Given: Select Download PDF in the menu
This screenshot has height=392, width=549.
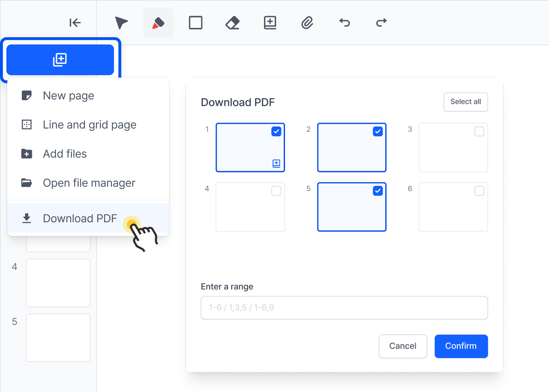Looking at the screenshot, I should [x=88, y=219].
